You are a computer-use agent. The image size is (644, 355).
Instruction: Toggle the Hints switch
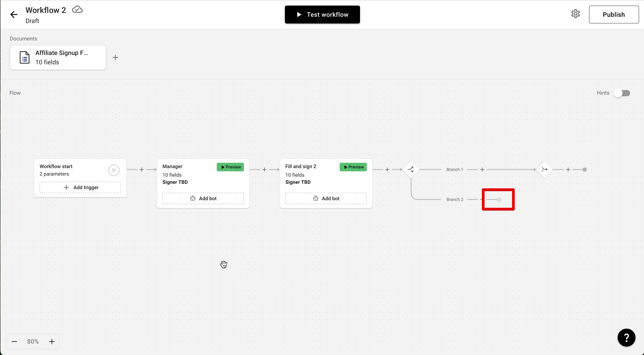point(622,93)
